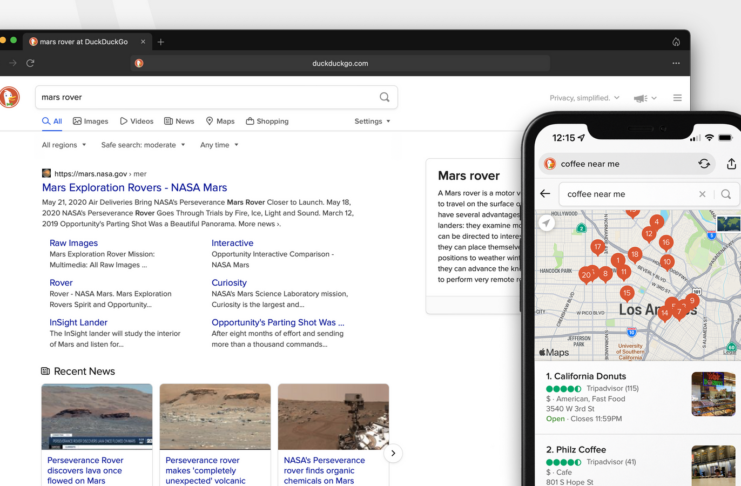Open the 'Any time' filter dropdown
741x486 pixels.
coord(219,145)
